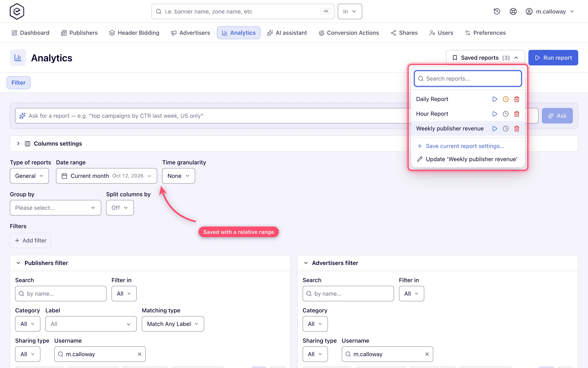Open Advertisers Sharing type All dropdown
The width and height of the screenshot is (588, 368).
[x=315, y=354]
